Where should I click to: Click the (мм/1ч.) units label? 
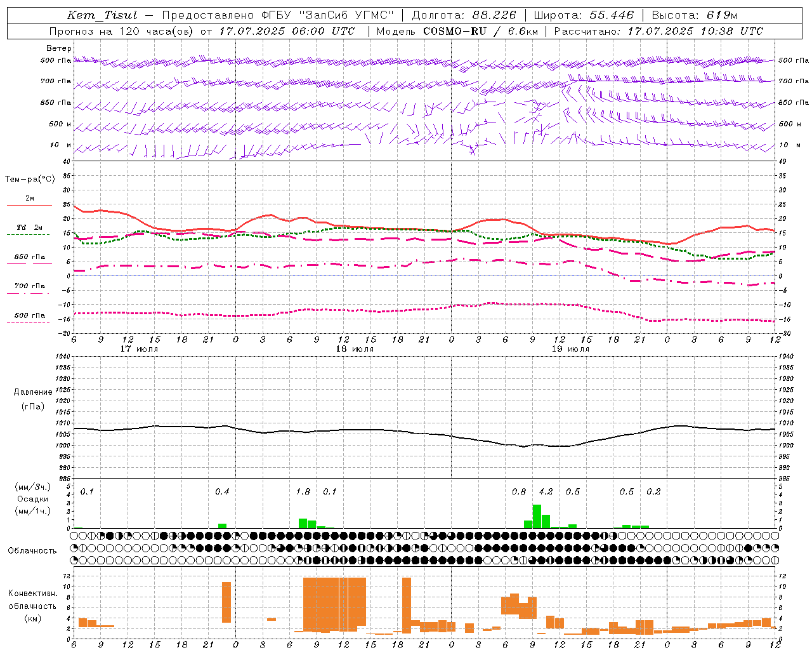point(33,511)
